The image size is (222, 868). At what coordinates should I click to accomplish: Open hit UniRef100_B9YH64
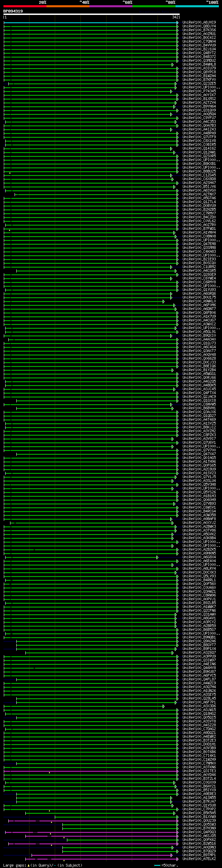point(199,107)
